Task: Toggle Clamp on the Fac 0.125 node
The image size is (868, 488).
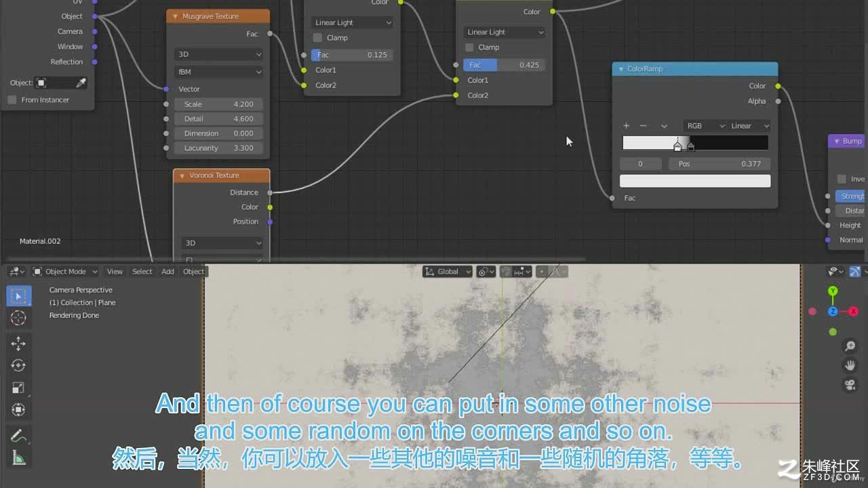Action: [x=317, y=38]
